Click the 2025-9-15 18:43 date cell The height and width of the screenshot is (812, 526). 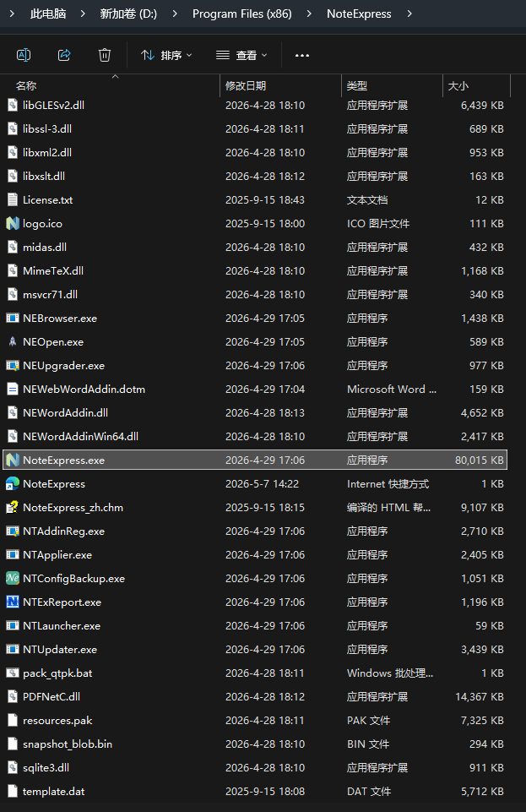(265, 200)
